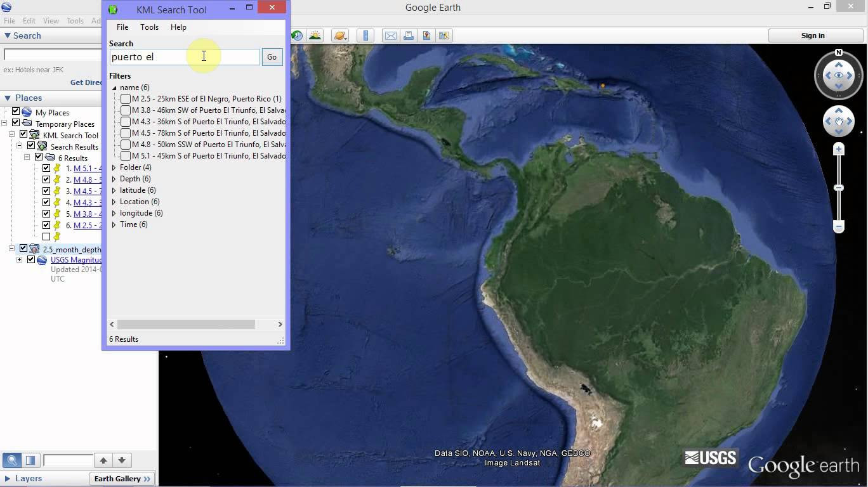Click the move up arrow button
Screen dimensions: 868x487
click(103, 460)
